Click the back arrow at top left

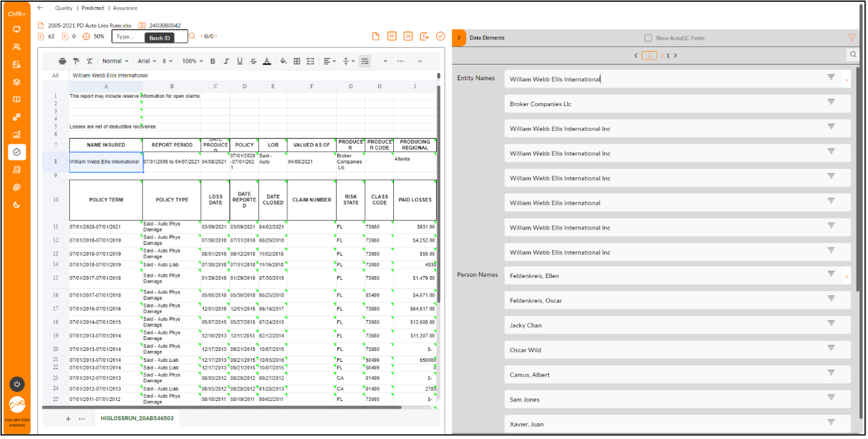click(40, 8)
